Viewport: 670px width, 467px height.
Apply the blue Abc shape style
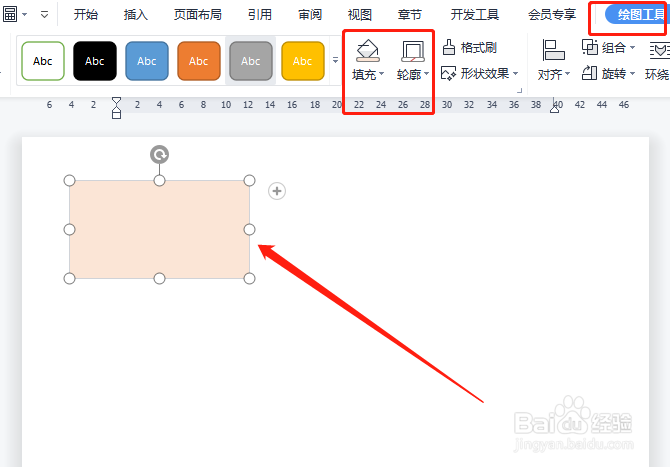point(147,61)
